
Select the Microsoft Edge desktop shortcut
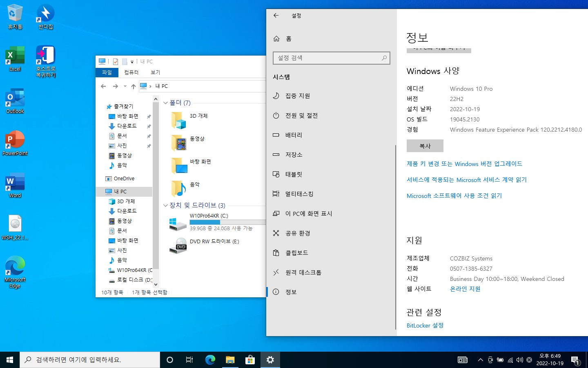(x=15, y=272)
